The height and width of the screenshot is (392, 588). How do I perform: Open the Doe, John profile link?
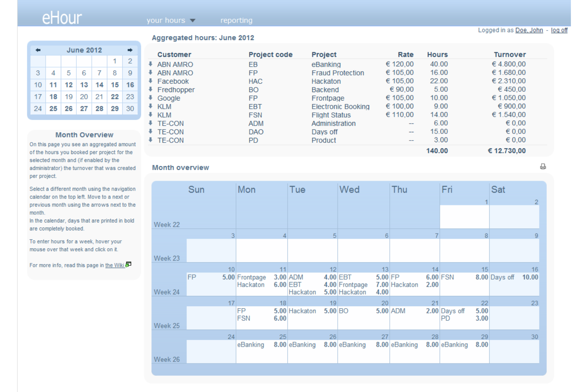point(529,30)
